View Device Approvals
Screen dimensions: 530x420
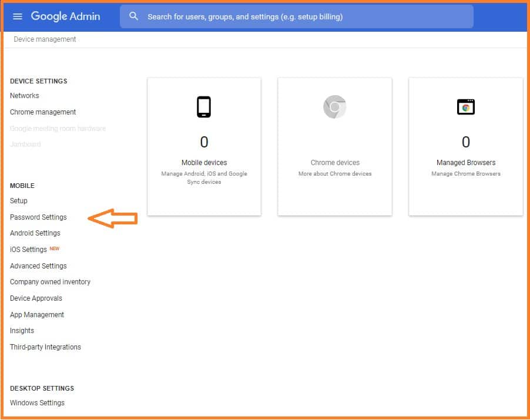(x=36, y=298)
